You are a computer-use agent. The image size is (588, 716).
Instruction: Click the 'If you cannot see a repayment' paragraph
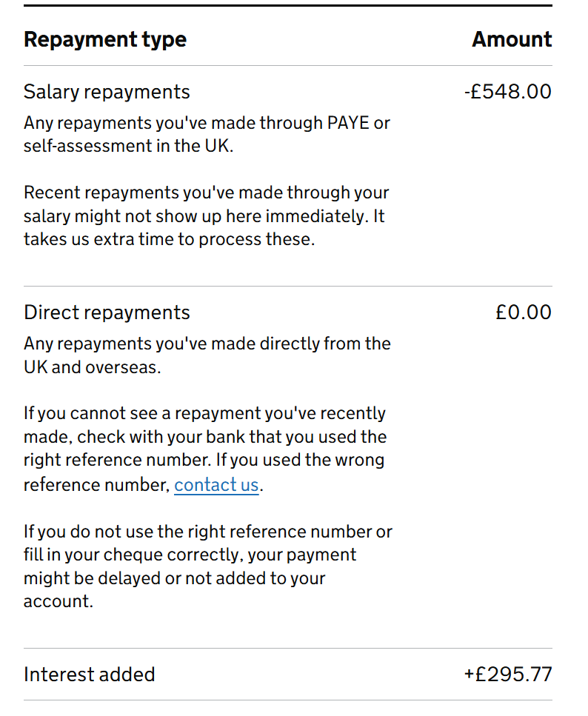point(205,449)
